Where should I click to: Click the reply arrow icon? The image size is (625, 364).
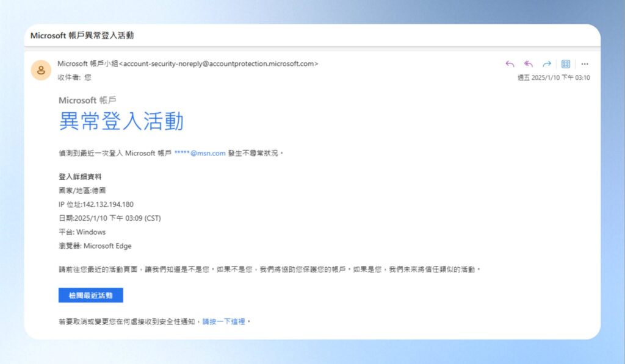click(510, 64)
